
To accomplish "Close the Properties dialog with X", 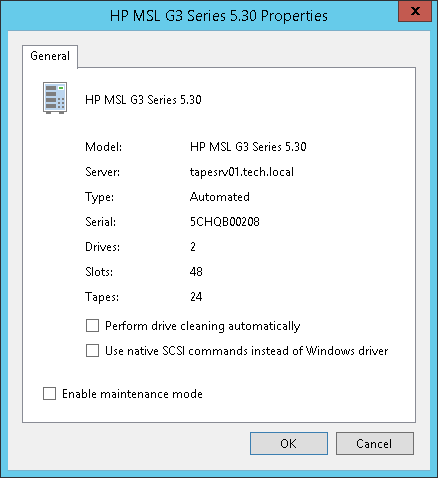I will point(415,11).
